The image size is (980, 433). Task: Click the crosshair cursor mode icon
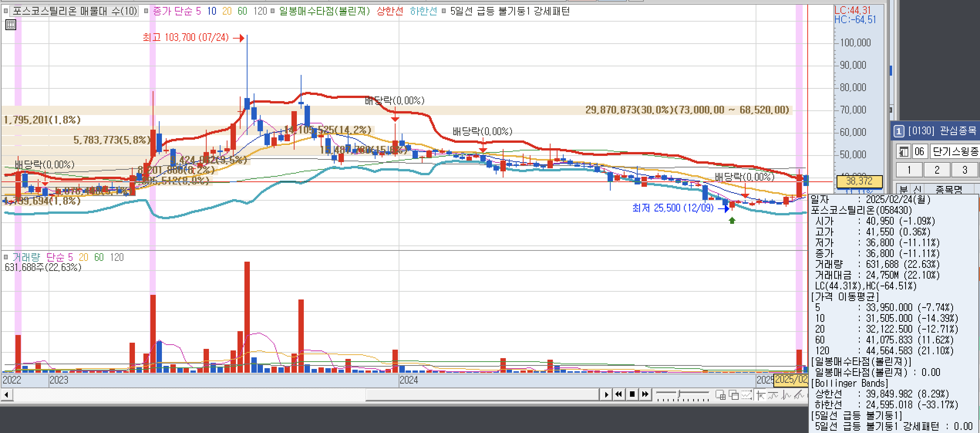761,395
